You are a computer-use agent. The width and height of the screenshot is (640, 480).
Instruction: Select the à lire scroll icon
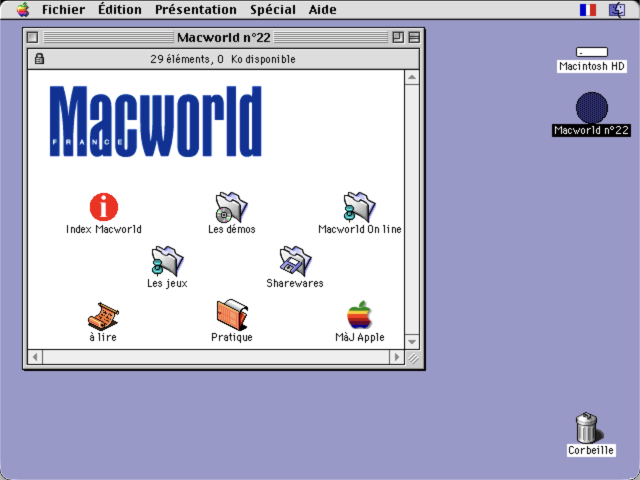click(103, 316)
